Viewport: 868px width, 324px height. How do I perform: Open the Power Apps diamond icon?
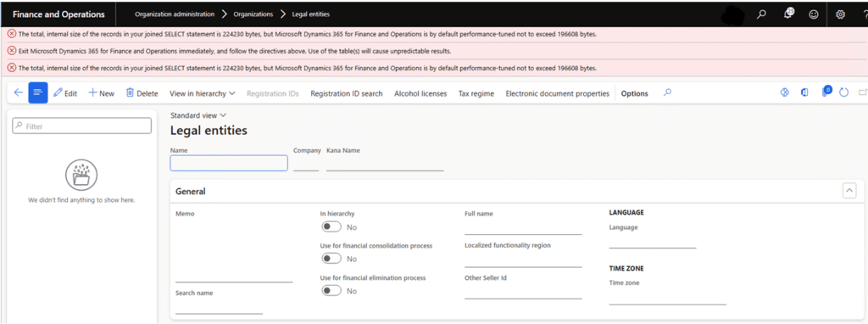(x=784, y=93)
